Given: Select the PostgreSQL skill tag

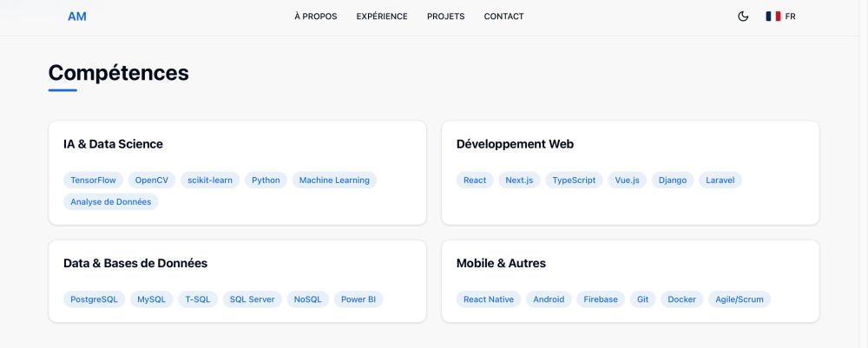Looking at the screenshot, I should point(94,299).
